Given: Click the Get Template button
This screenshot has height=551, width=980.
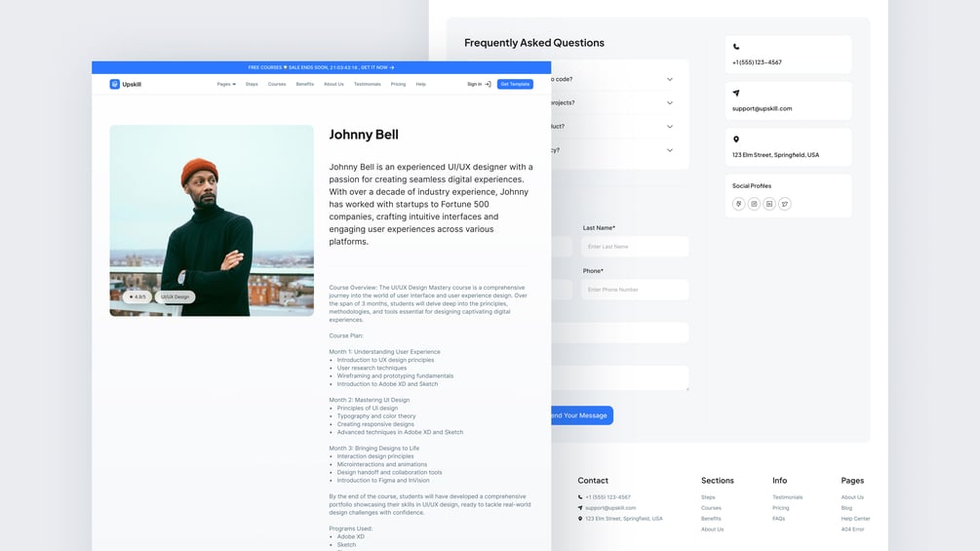Looking at the screenshot, I should coord(515,84).
